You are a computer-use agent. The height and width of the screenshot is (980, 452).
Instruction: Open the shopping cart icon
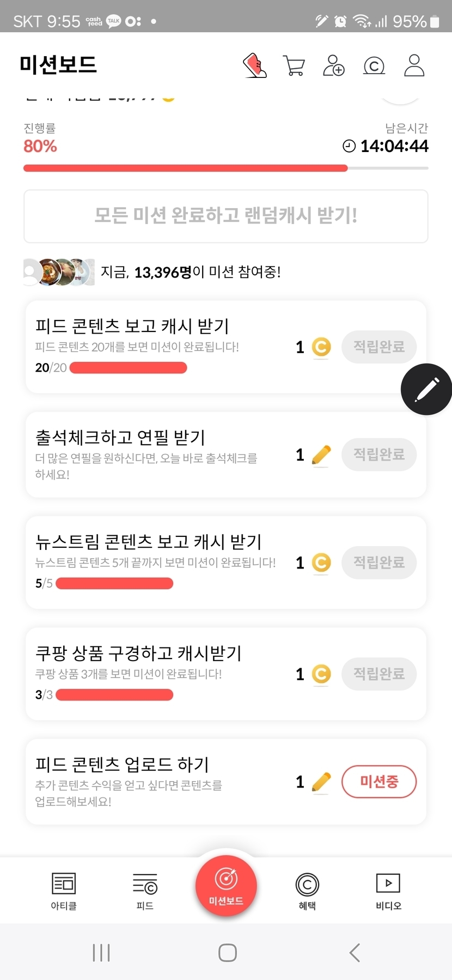tap(294, 65)
